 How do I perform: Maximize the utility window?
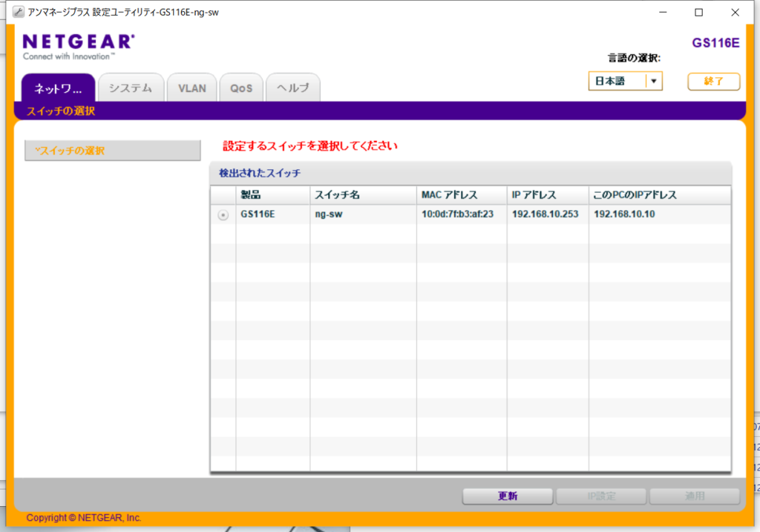[x=699, y=13]
